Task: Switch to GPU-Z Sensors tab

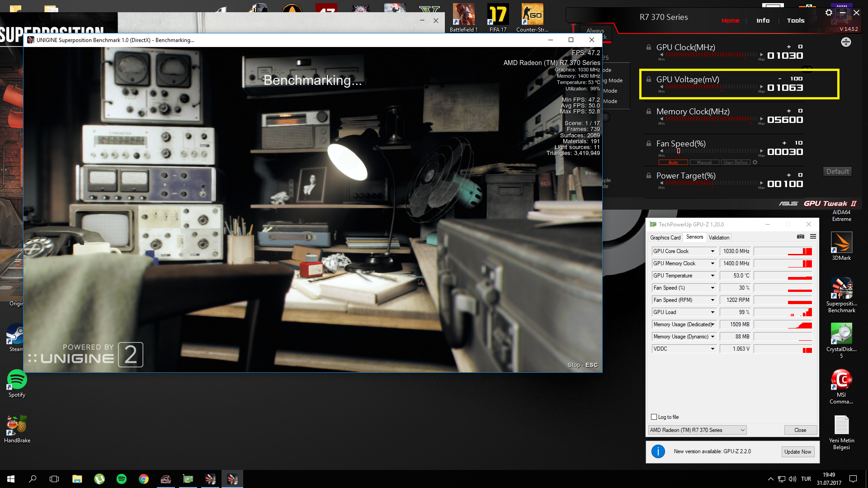Action: [x=694, y=237]
